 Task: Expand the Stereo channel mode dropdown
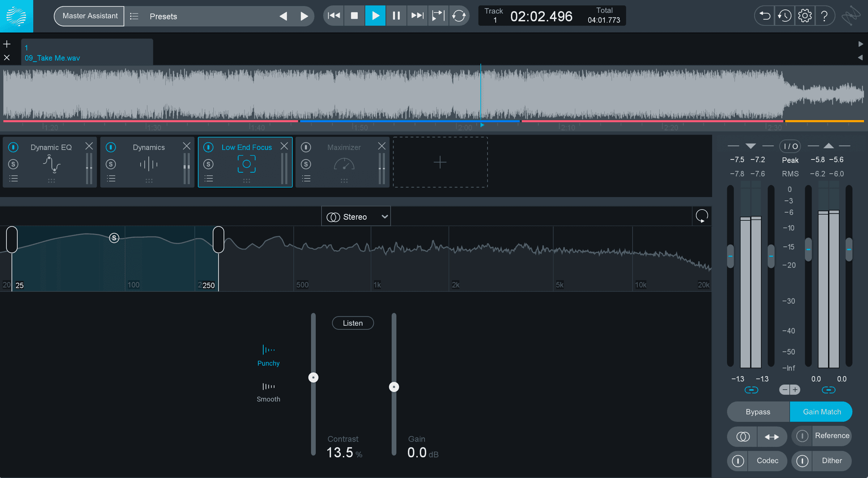coord(356,217)
